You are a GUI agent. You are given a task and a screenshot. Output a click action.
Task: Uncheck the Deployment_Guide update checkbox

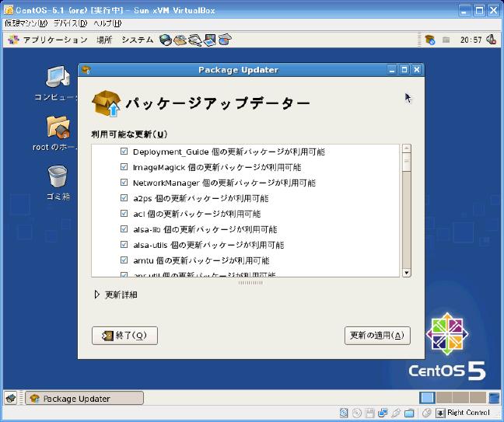pyautogui.click(x=124, y=152)
